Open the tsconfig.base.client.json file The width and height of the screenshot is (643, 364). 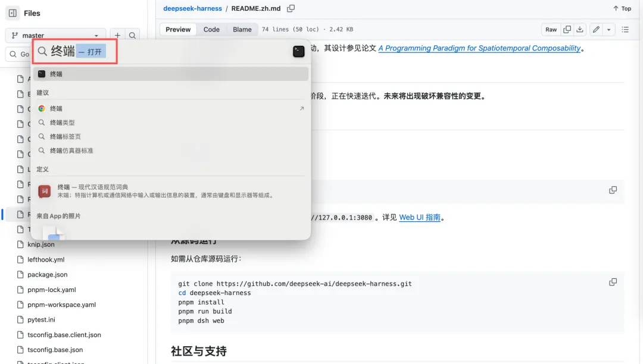point(64,335)
